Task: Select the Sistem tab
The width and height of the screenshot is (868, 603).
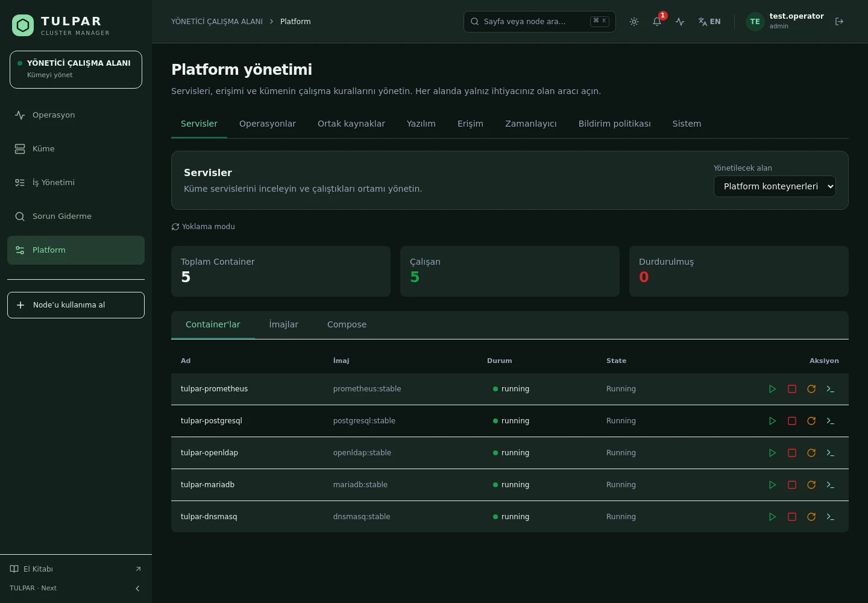Action: point(687,124)
